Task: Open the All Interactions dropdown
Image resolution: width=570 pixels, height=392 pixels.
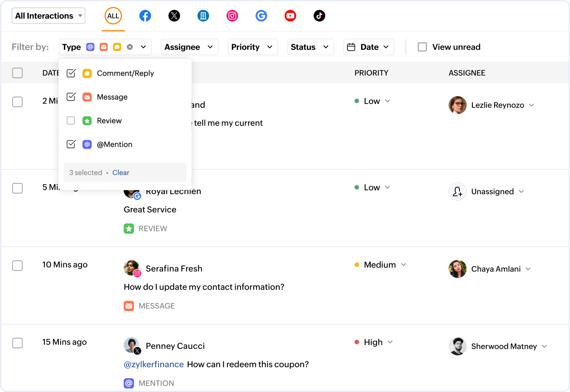Action: pyautogui.click(x=48, y=15)
